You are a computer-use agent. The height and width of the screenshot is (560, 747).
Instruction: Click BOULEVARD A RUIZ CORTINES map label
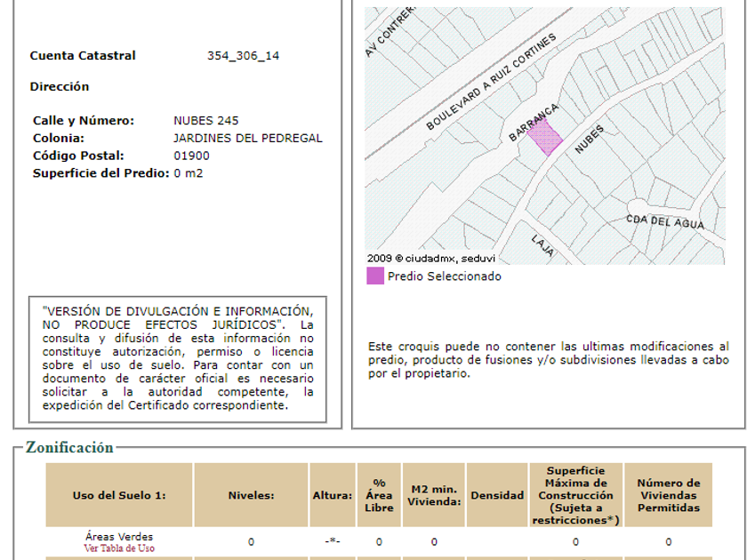tap(491, 82)
